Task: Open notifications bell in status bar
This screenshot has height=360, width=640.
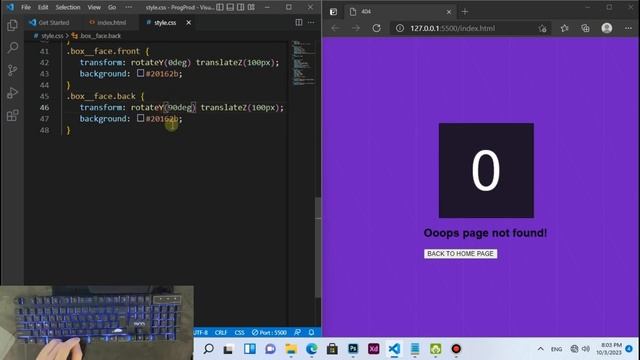Action: point(311,332)
